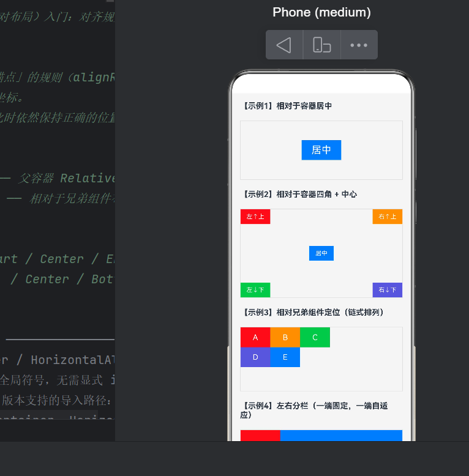Click the 【示例3】相对兄弟组件定位 heading
The image size is (469, 476).
[313, 313]
